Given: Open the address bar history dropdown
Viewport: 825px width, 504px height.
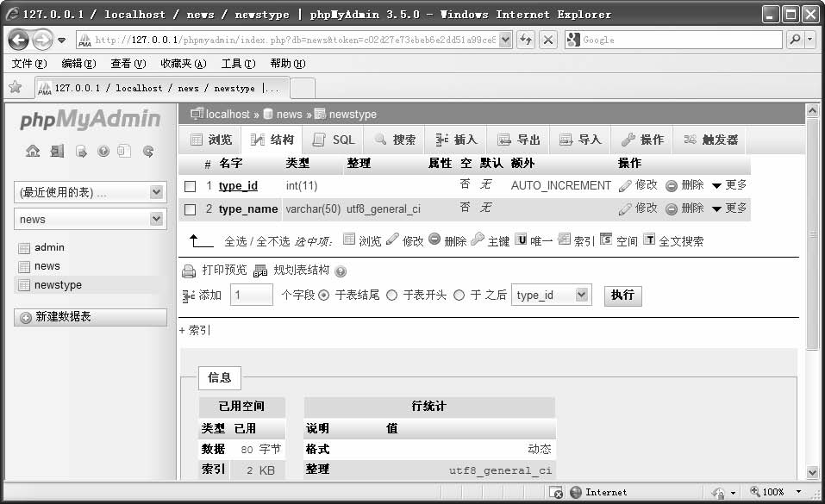Looking at the screenshot, I should 505,40.
